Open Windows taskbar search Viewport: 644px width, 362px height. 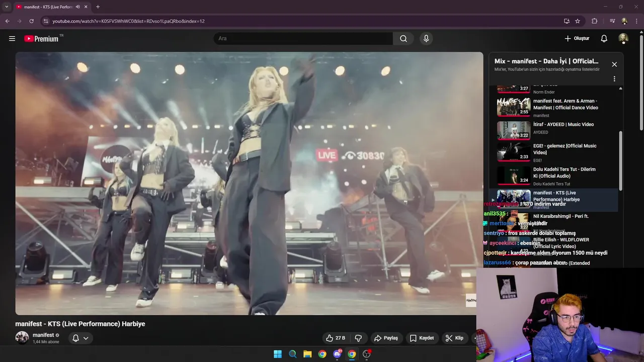click(x=293, y=354)
